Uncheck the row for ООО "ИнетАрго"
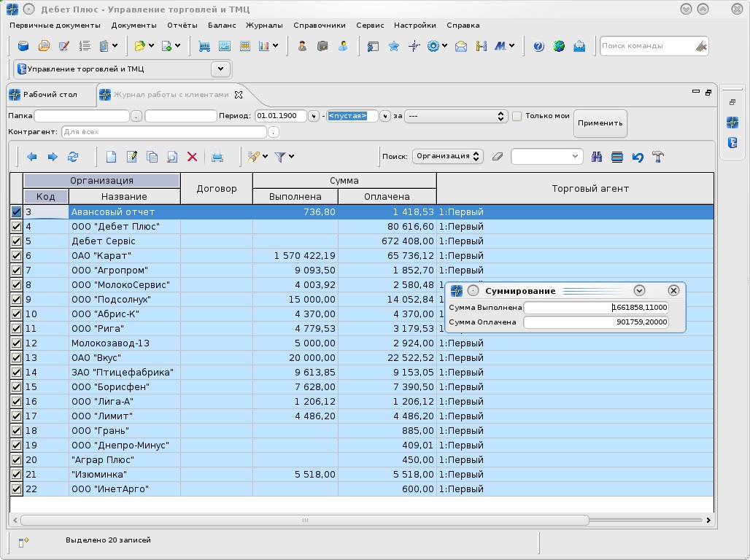 click(16, 489)
